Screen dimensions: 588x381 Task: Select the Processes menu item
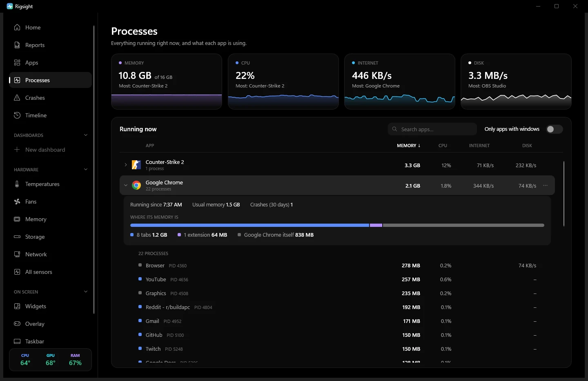50,80
